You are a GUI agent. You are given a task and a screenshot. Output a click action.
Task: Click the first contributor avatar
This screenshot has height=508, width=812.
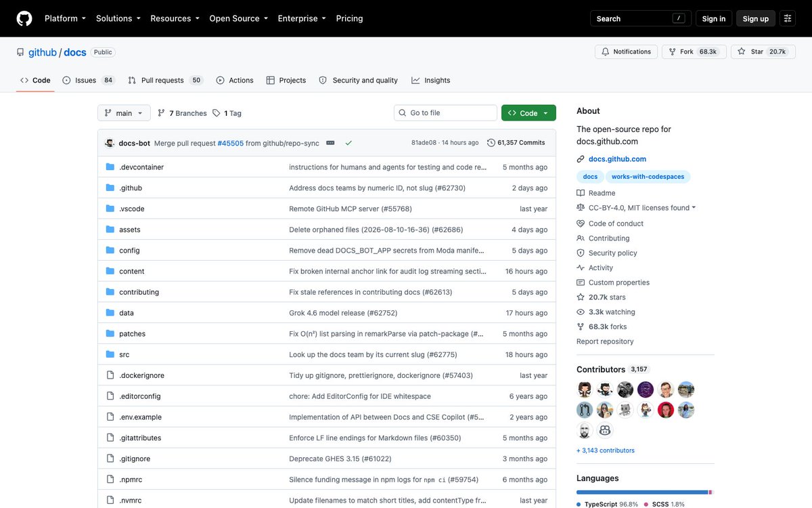pos(585,389)
